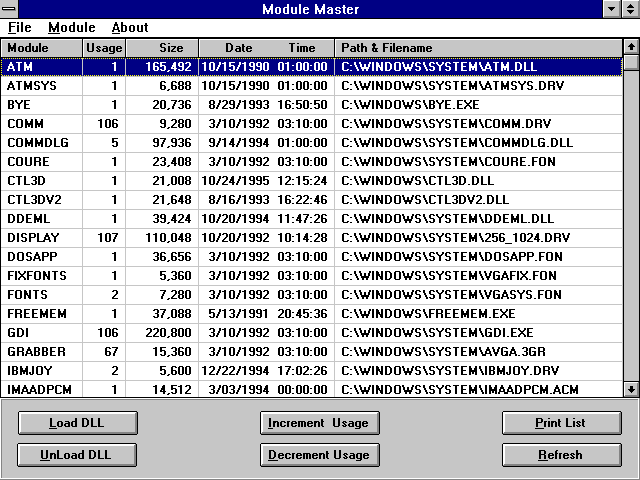The width and height of the screenshot is (640, 480).
Task: Click the vertical scrollbar thumb
Action: click(631, 63)
